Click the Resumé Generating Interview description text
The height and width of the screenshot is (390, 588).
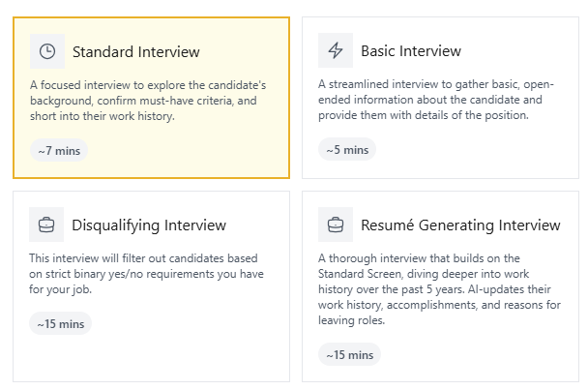(x=438, y=289)
